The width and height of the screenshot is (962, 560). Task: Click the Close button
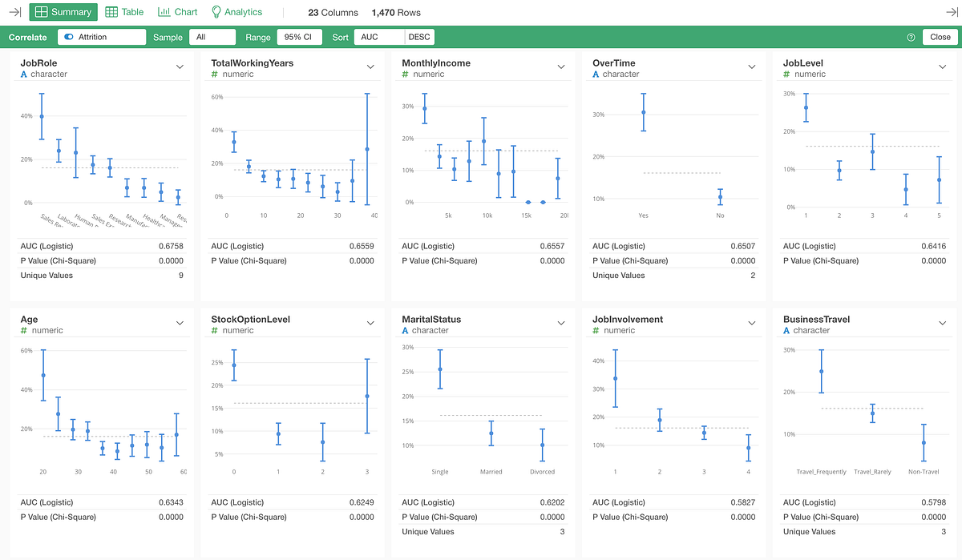click(x=938, y=37)
